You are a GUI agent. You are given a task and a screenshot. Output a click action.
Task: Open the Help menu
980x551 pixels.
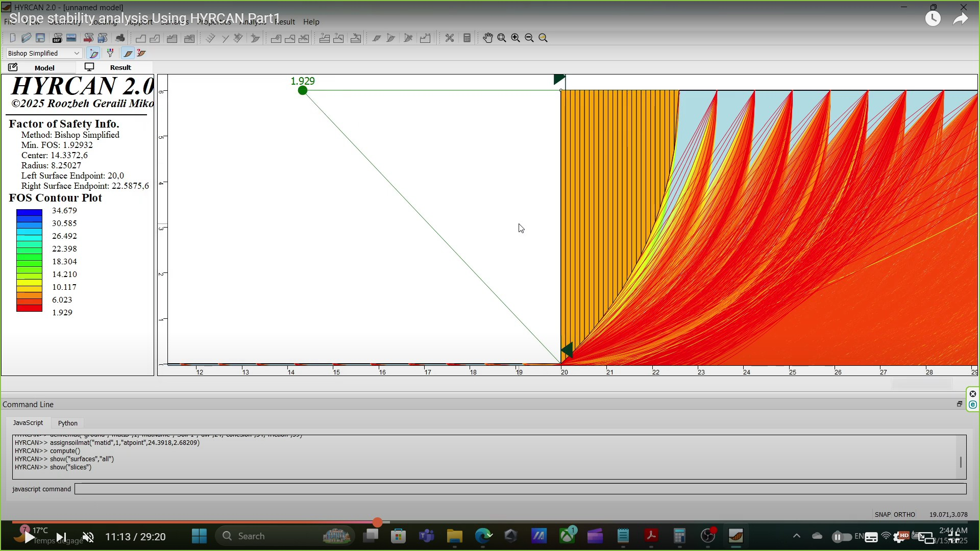coord(311,22)
